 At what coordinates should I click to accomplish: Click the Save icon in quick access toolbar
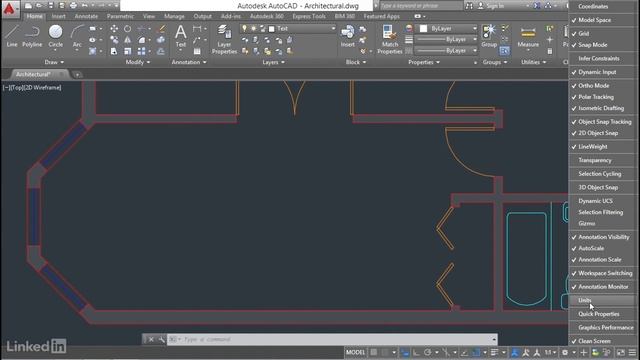click(x=51, y=6)
